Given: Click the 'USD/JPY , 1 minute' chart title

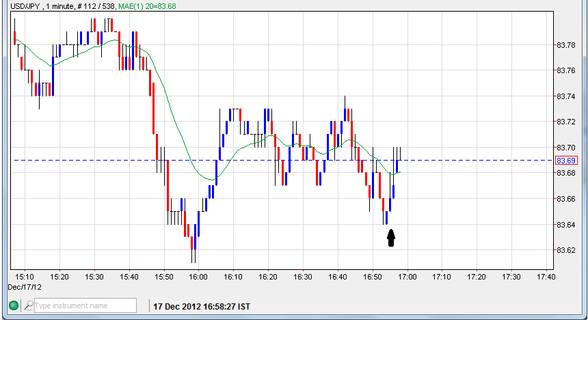Looking at the screenshot, I should point(42,6).
